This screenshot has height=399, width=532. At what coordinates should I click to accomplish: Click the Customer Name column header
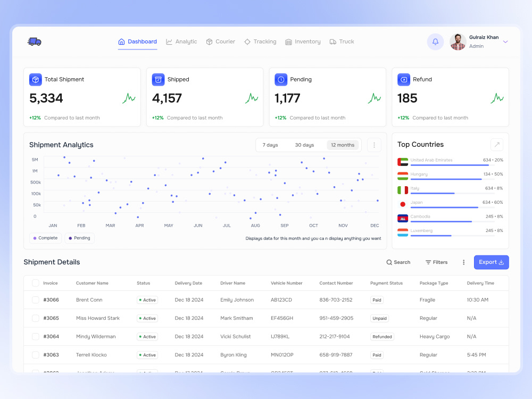tap(92, 283)
